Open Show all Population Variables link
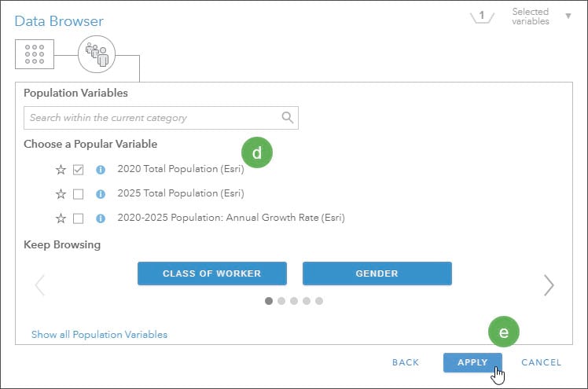Viewport: 588px width, 389px height. 99,335
